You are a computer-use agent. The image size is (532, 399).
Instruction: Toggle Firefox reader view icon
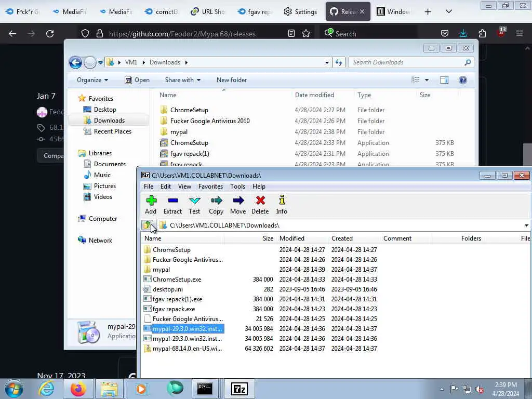[x=291, y=33]
